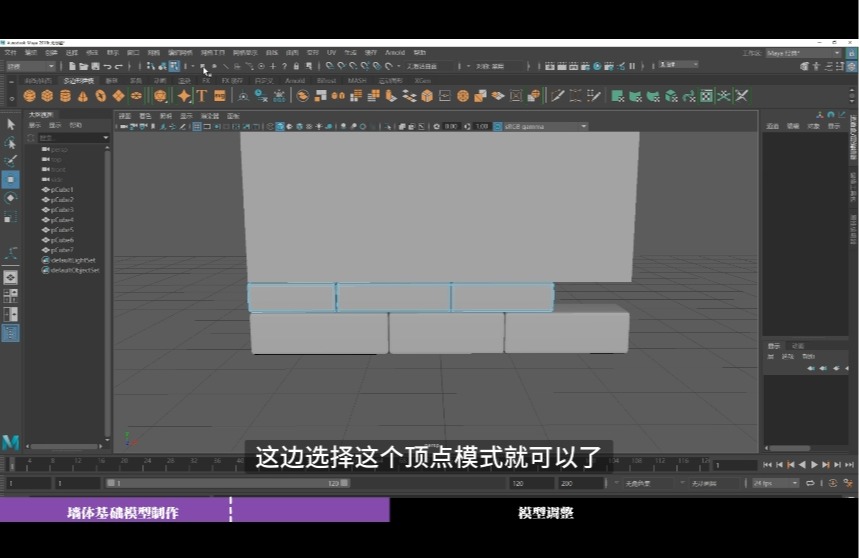The width and height of the screenshot is (859, 558).
Task: Create a polygon cube from the shelf
Action: pos(47,96)
